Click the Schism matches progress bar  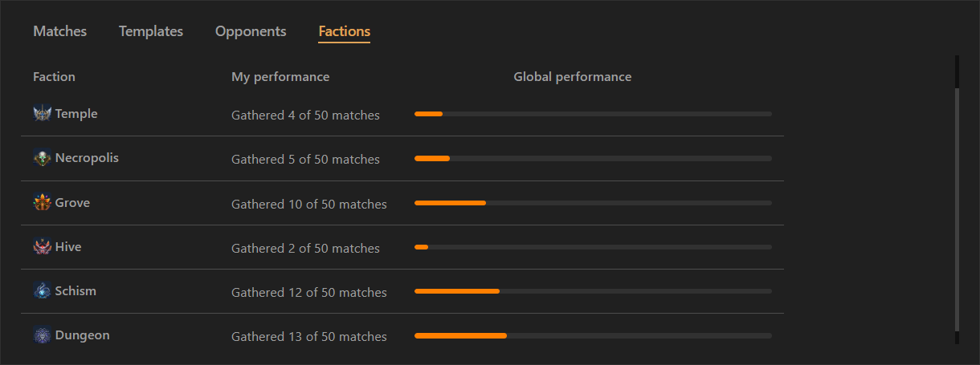[593, 290]
